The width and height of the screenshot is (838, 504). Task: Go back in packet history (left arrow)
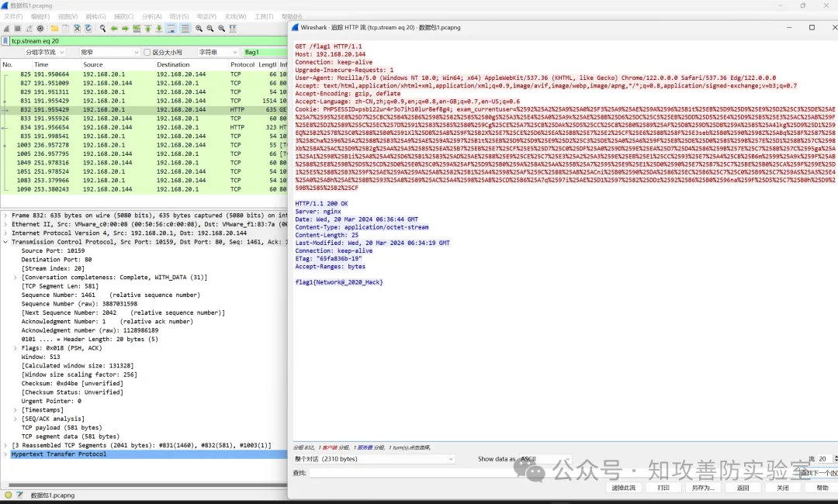(x=114, y=28)
